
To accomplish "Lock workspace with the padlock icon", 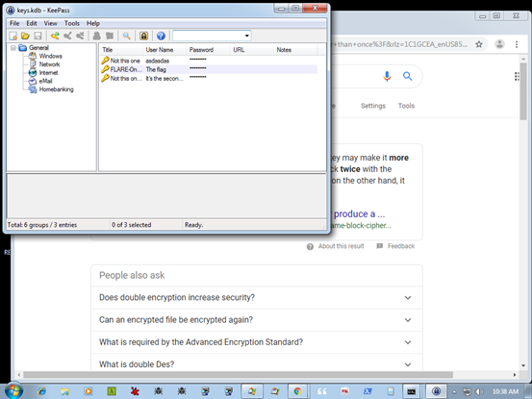I will [144, 36].
